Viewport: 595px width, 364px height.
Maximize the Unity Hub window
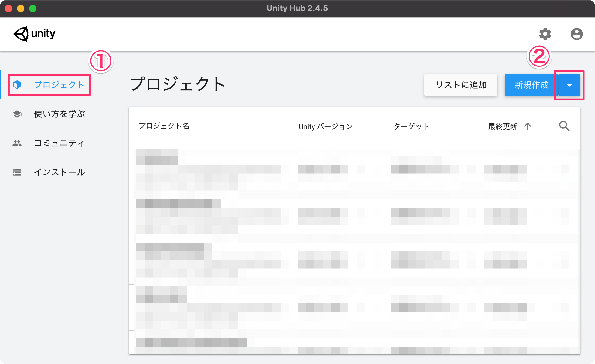(x=33, y=8)
